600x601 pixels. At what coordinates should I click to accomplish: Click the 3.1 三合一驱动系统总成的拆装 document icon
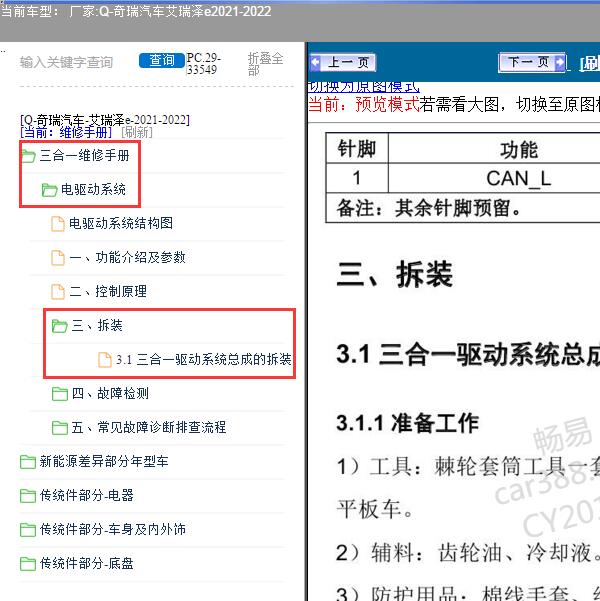[x=105, y=360]
